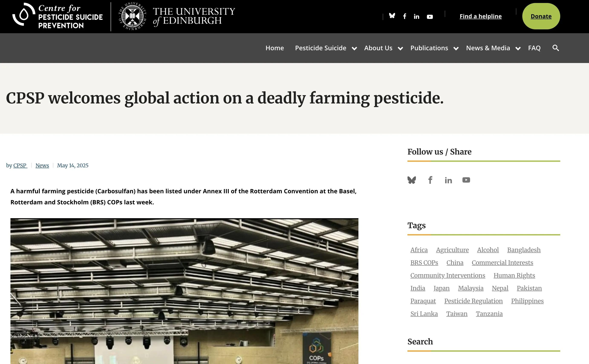Open Bluesky icon in top header
The width and height of the screenshot is (589, 364).
(392, 16)
